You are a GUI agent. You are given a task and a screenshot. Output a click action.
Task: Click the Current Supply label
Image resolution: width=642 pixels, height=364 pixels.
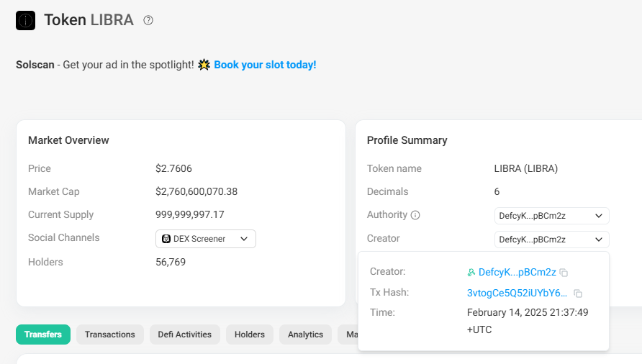point(60,214)
